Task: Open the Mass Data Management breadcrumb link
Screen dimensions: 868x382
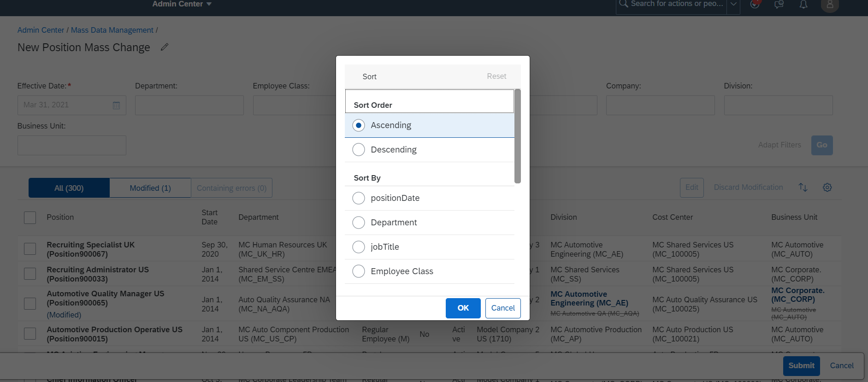Action: (112, 30)
